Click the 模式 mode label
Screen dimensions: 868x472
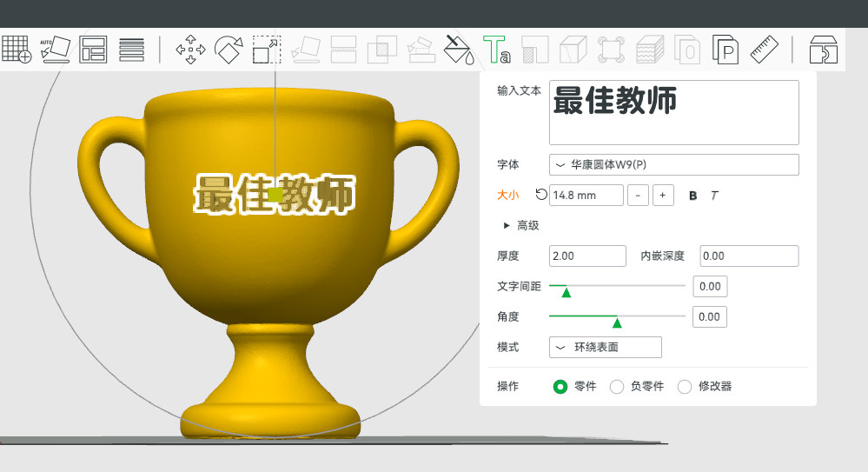click(x=507, y=348)
